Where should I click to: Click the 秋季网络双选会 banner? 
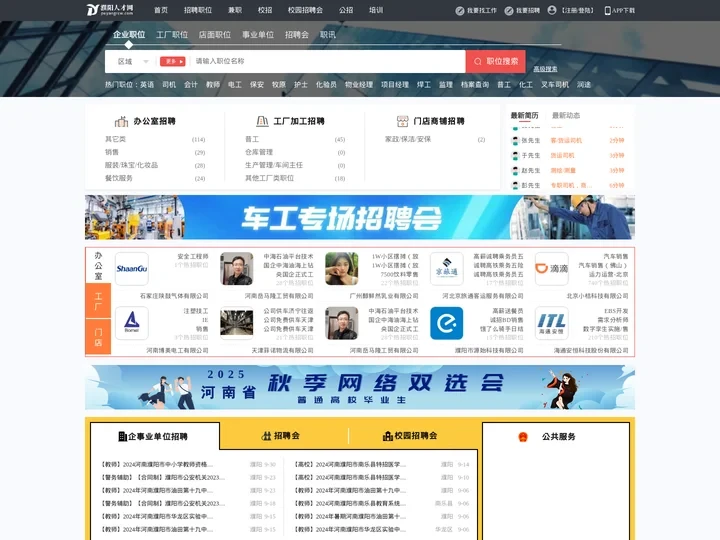(360, 388)
